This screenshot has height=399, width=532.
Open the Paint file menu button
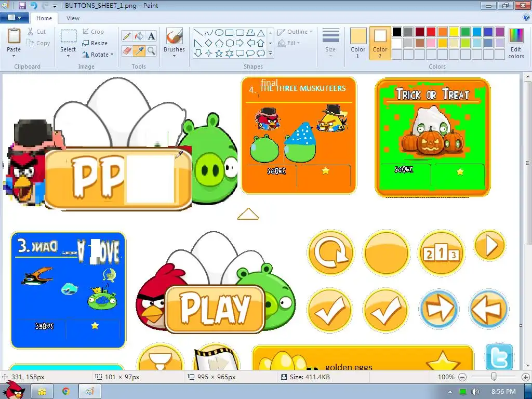(x=14, y=18)
